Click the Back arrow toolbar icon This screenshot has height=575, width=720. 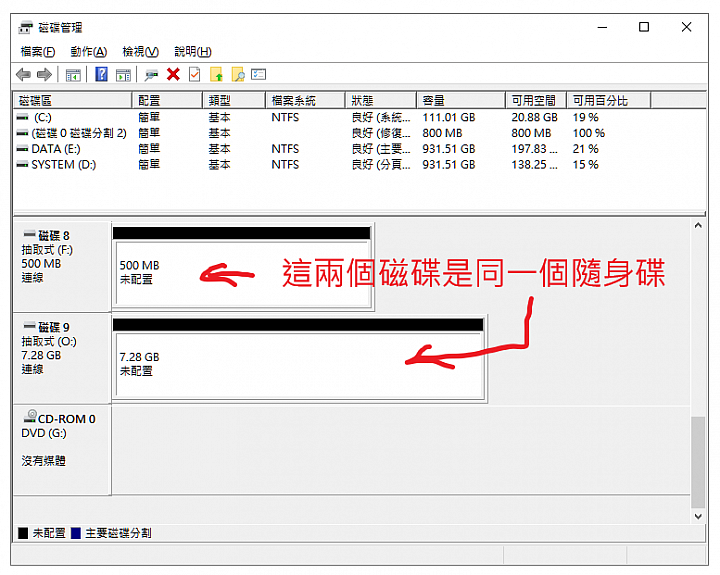click(23, 74)
